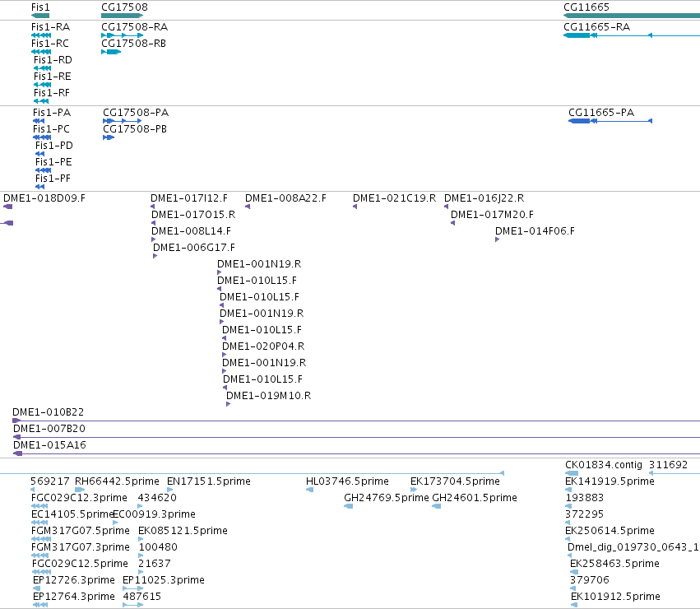Select the Fis1-PC protein feature
This screenshot has height=609, width=700.
51,129
